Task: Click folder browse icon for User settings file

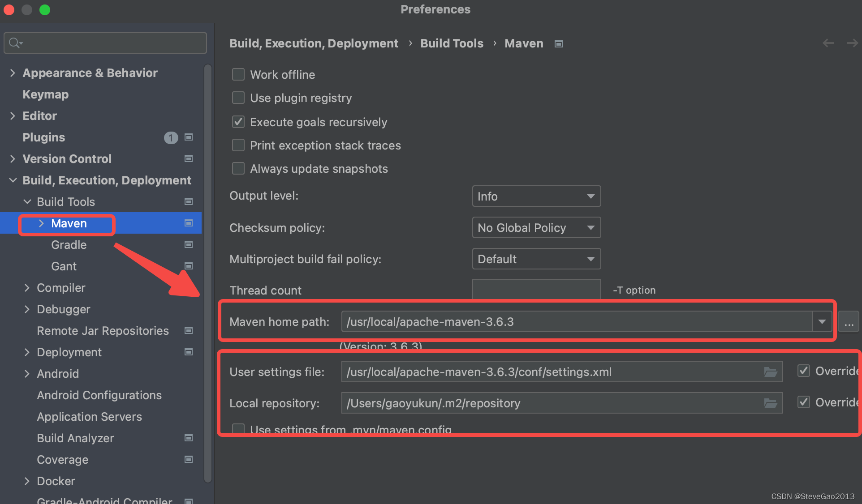Action: pos(770,372)
